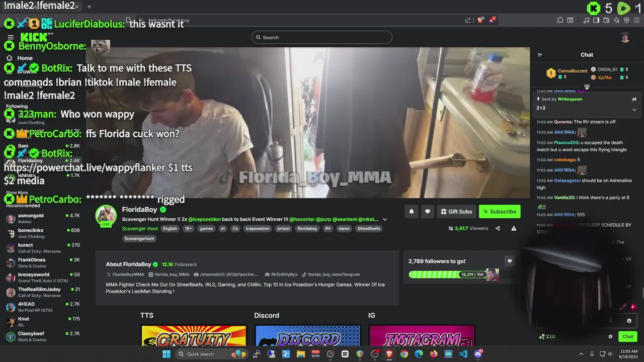Viewport: 644px width, 362px height.
Task: Open the browser extensions puzzle icon
Action: [560, 20]
